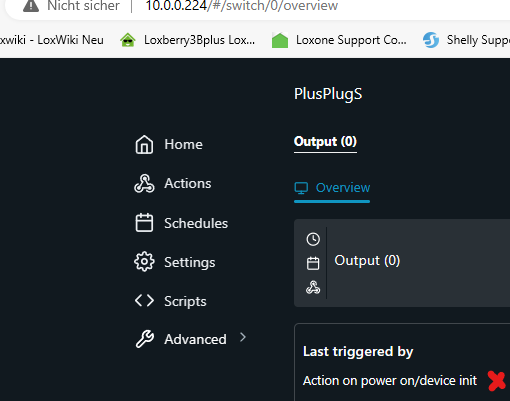This screenshot has height=401, width=510.
Task: Click the clock timer icon in Output card
Action: (x=313, y=239)
